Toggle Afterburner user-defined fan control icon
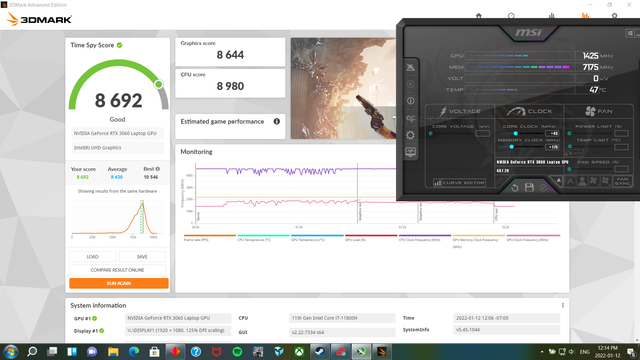The image size is (640, 360). click(x=582, y=181)
